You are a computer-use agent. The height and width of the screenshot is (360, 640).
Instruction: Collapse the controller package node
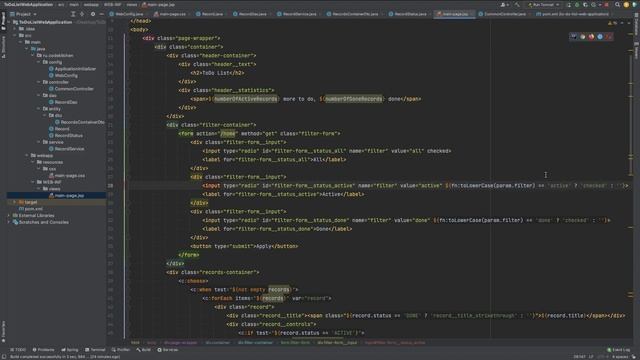click(x=39, y=82)
